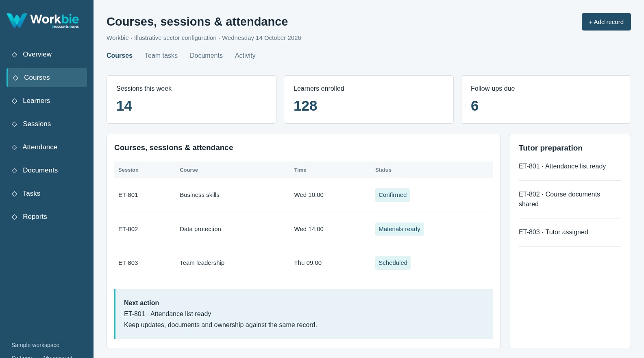Viewport: 644px width, 358px height.
Task: Click the Workbie logo icon
Action: click(x=17, y=20)
